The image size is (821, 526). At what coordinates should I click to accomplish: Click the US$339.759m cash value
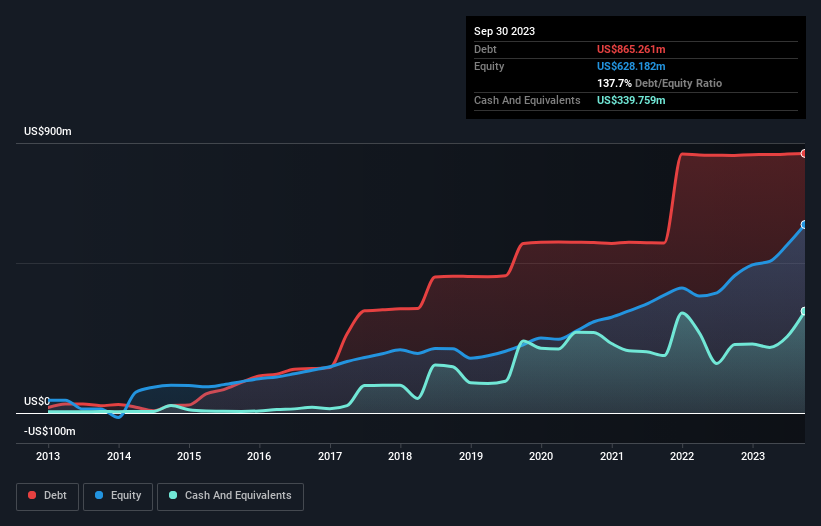pos(631,100)
